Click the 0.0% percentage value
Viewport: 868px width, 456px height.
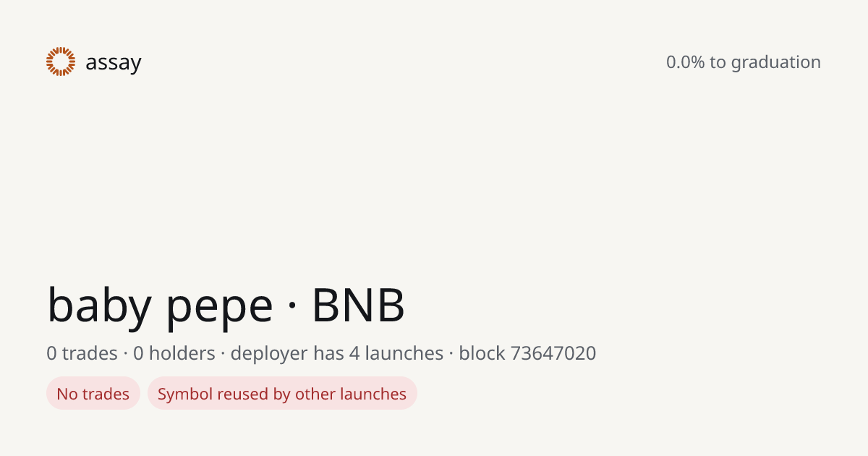[x=685, y=62]
